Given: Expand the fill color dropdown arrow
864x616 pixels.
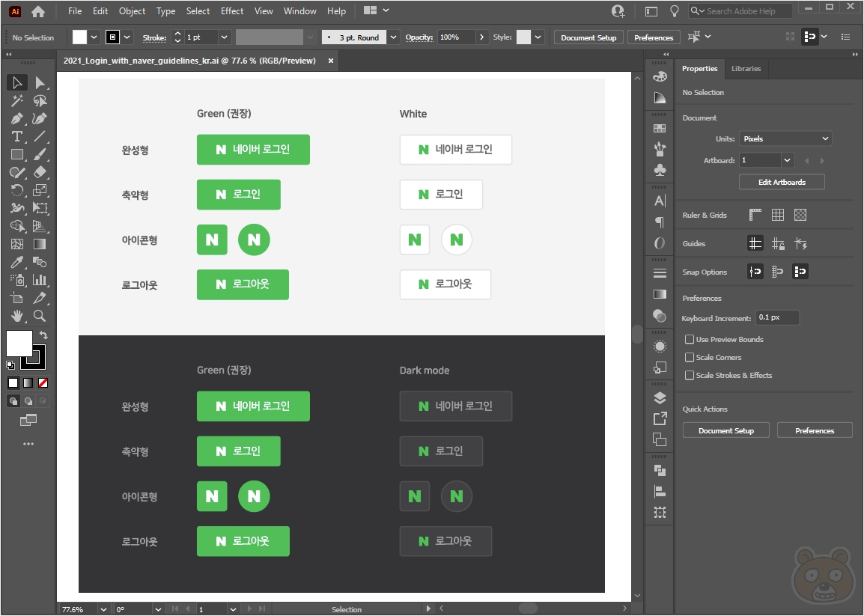Looking at the screenshot, I should point(94,37).
